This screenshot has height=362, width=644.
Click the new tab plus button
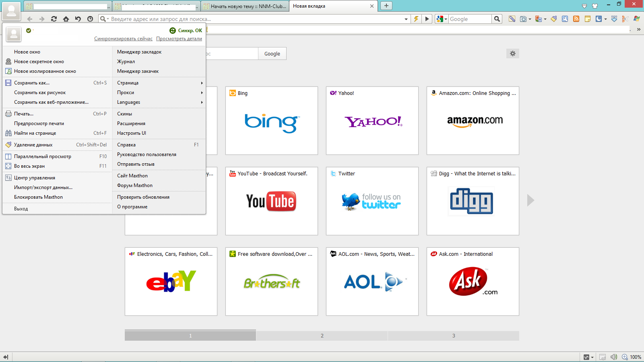386,6
